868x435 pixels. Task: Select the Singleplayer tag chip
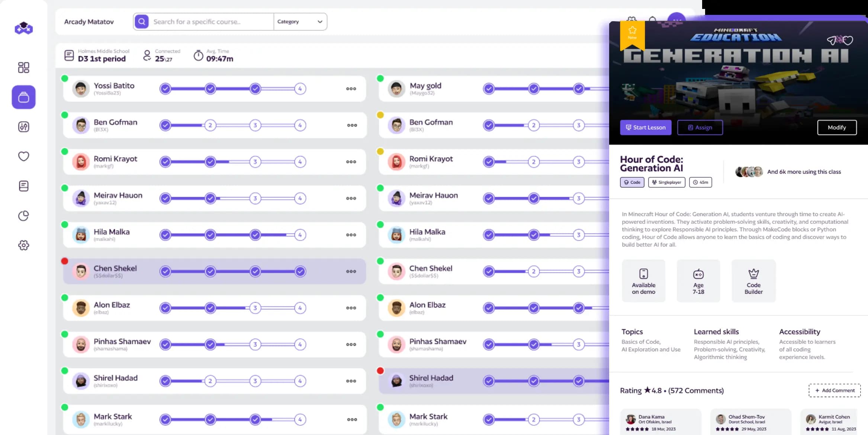[x=666, y=182]
